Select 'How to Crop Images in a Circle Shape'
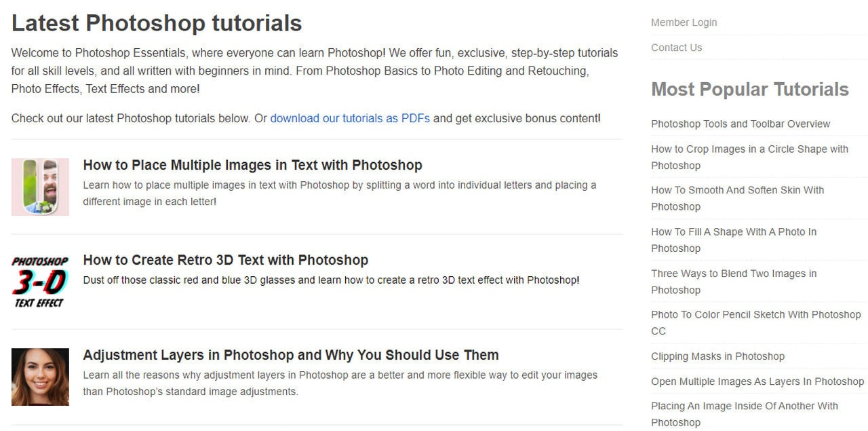The width and height of the screenshot is (868, 431). (749, 149)
